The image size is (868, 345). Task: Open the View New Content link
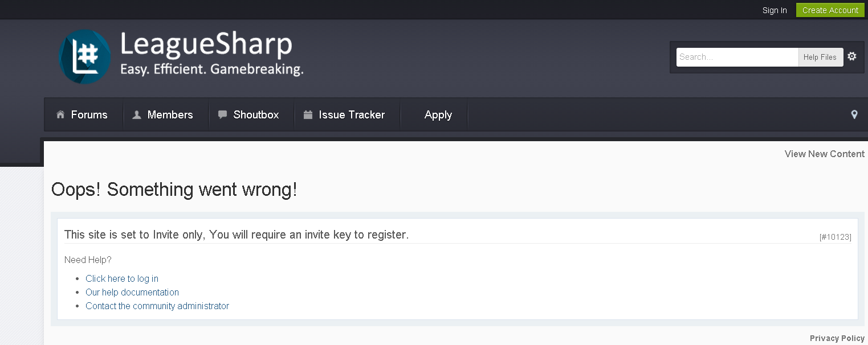[x=824, y=154]
